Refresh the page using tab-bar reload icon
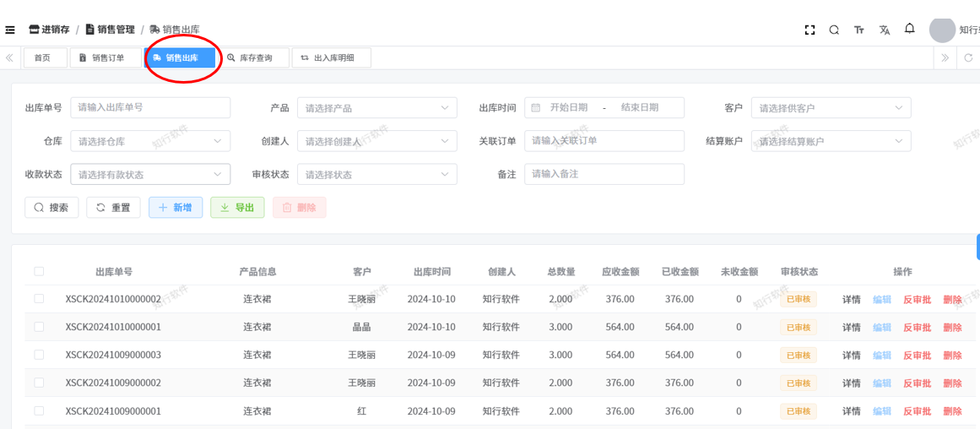Screen dimensions: 980x429 pos(968,58)
